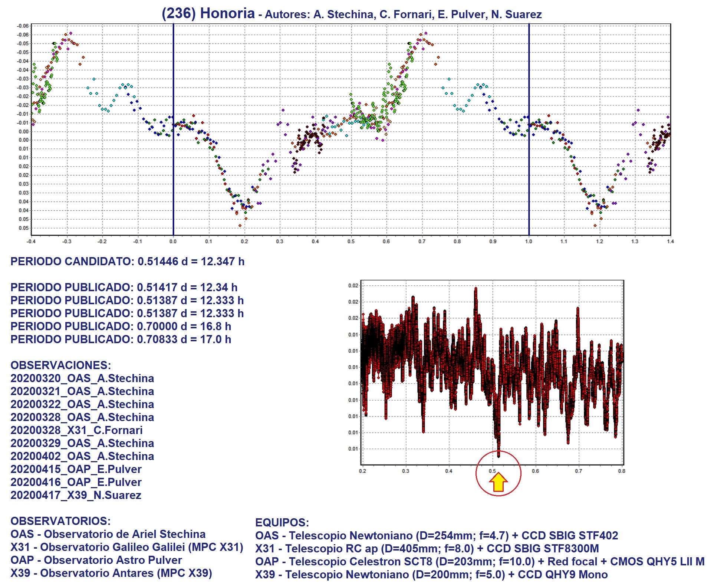Image resolution: width=714 pixels, height=588 pixels.
Task: Select observation "20200415_OAP_E.Pulver"
Action: pyautogui.click(x=76, y=469)
